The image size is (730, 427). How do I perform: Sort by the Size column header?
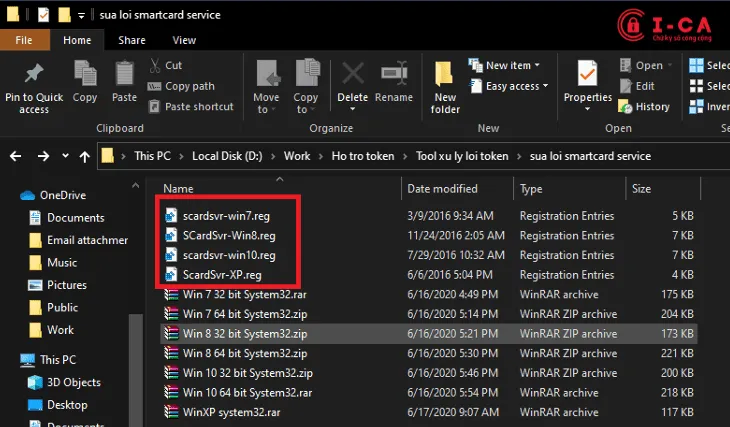tap(641, 189)
